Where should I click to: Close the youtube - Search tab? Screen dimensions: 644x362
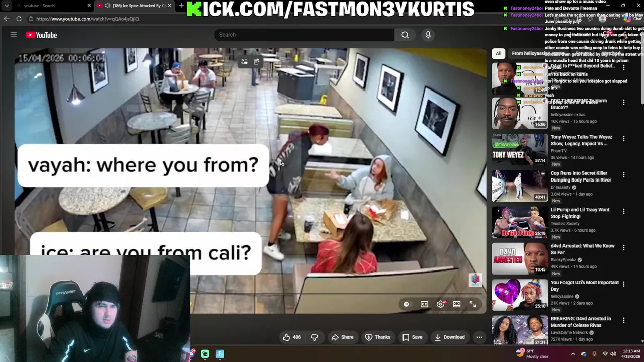89,6
